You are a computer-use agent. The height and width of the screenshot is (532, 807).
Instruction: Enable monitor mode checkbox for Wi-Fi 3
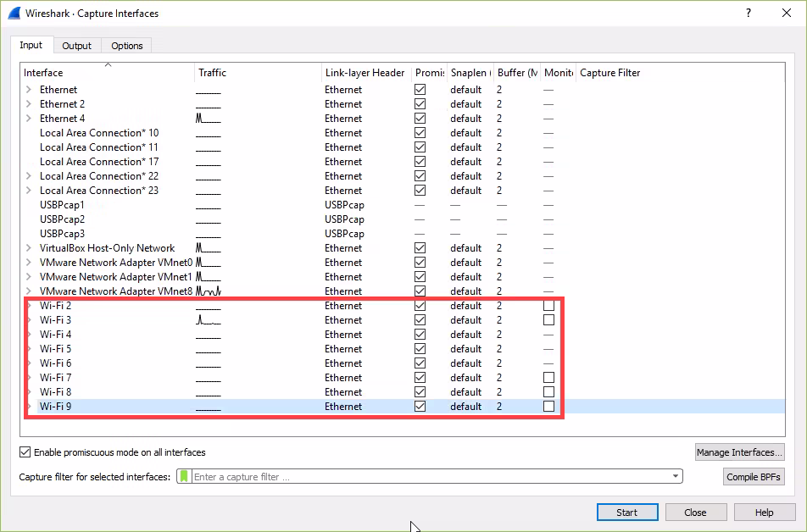click(x=548, y=320)
